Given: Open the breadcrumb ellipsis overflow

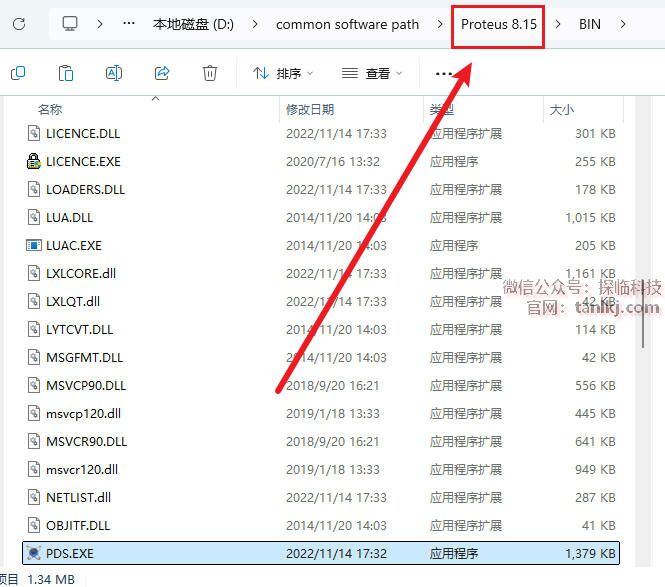Looking at the screenshot, I should [129, 24].
